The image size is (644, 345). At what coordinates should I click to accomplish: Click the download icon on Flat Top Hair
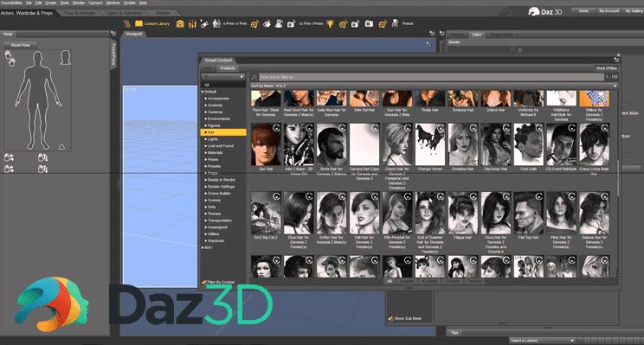pyautogui.click(x=539, y=196)
